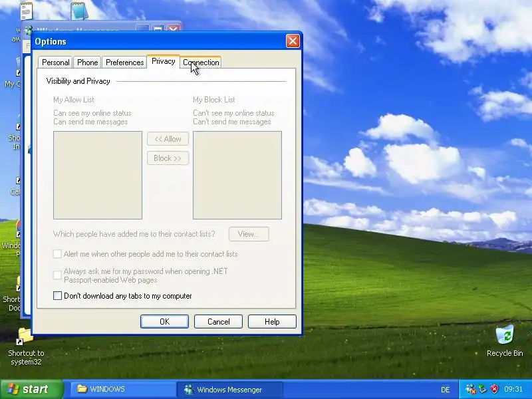
Task: Click the Visibility and Privacy heading
Action: pos(78,81)
